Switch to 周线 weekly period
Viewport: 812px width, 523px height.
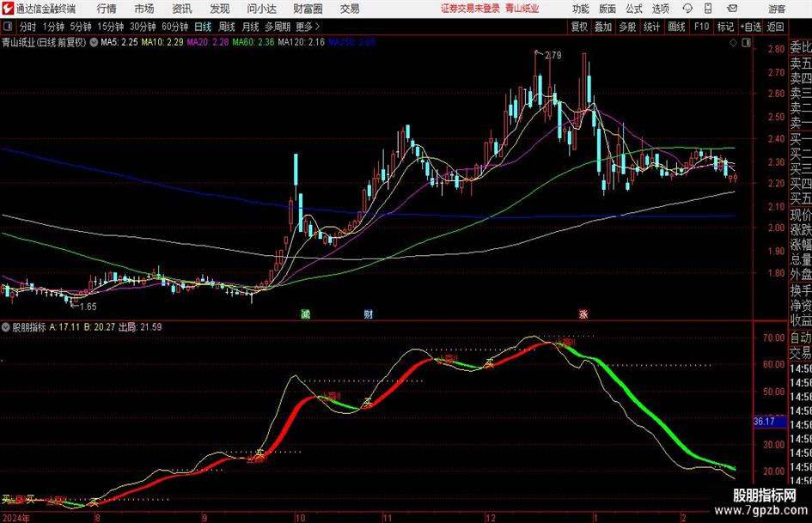point(227,27)
